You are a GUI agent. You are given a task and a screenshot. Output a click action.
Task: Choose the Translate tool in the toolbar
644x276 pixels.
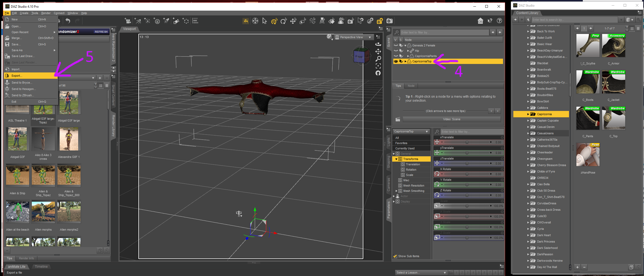293,21
